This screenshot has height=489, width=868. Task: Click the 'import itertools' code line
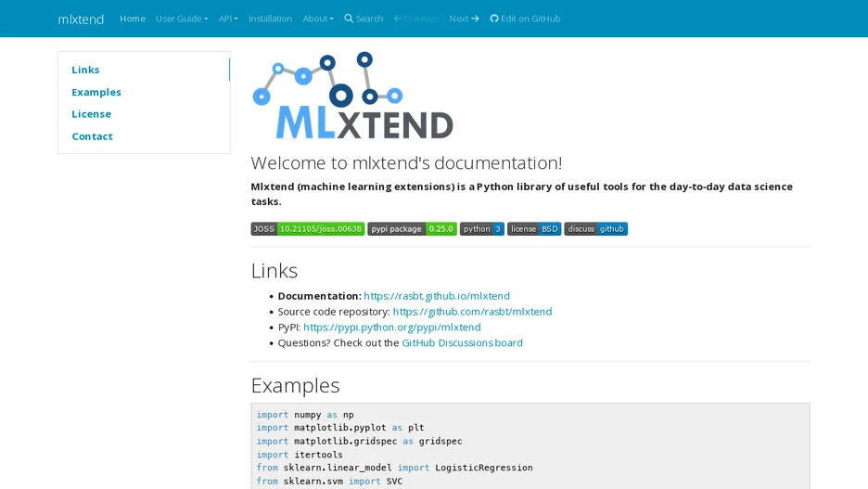coord(300,454)
